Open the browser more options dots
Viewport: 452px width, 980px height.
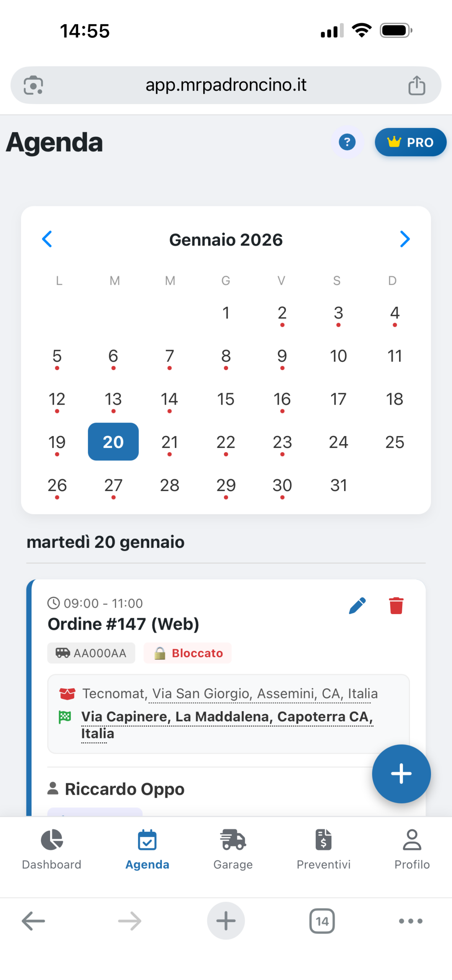(x=410, y=920)
